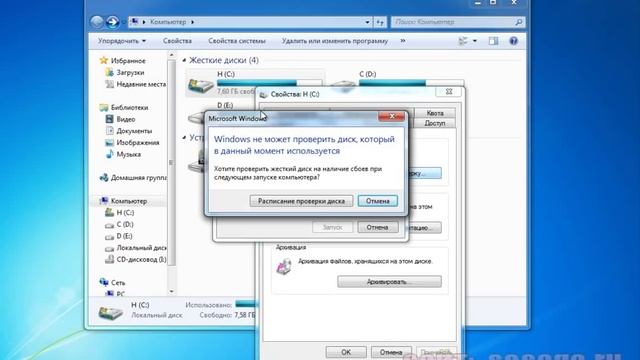Switch to the Доступ tab
The height and width of the screenshot is (360, 640).
[435, 123]
